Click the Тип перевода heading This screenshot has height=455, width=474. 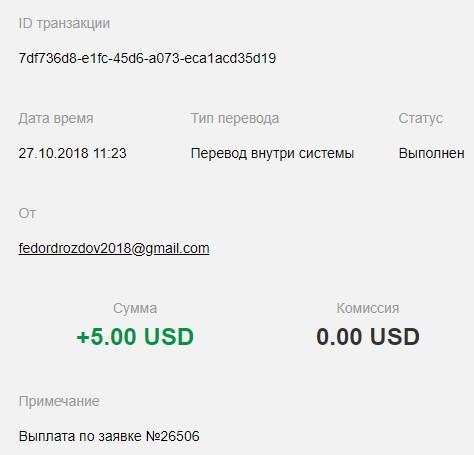pos(235,119)
